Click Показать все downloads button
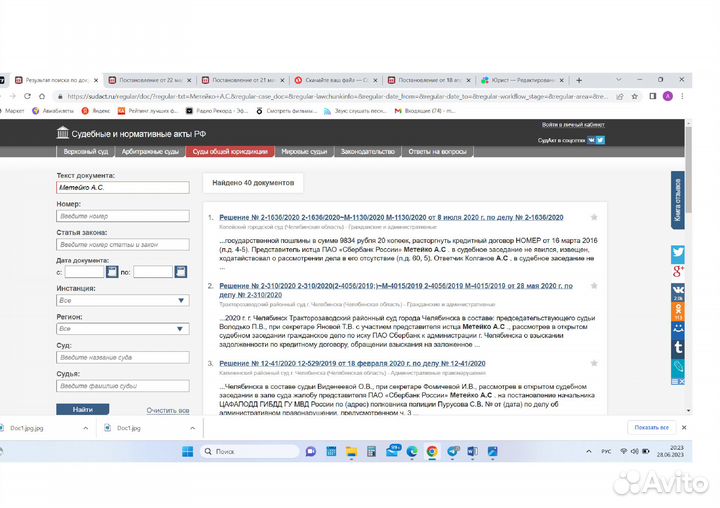The width and height of the screenshot is (720, 508). click(648, 427)
